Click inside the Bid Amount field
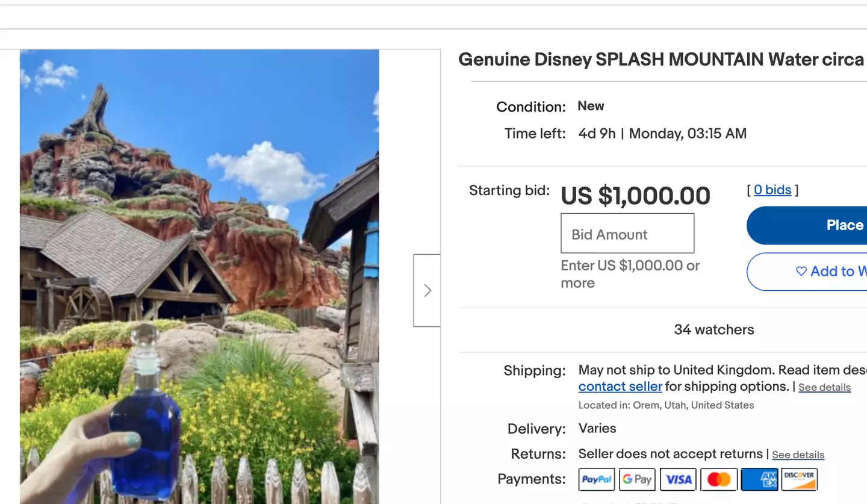This screenshot has width=867, height=504. [627, 233]
